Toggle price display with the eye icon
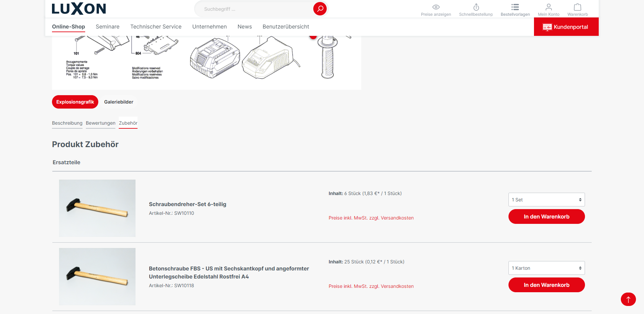644x314 pixels. pyautogui.click(x=436, y=7)
